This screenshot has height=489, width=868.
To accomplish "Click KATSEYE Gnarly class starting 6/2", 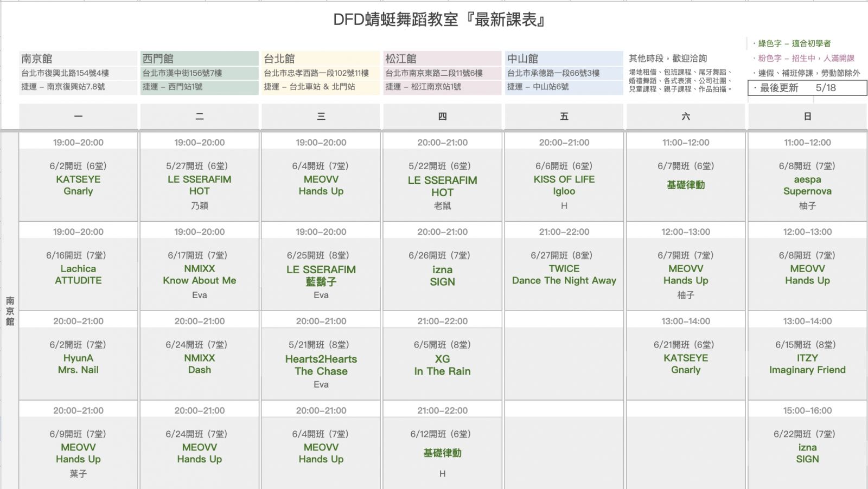I will (78, 185).
